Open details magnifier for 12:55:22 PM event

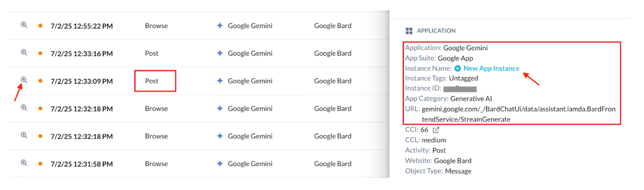[24, 25]
